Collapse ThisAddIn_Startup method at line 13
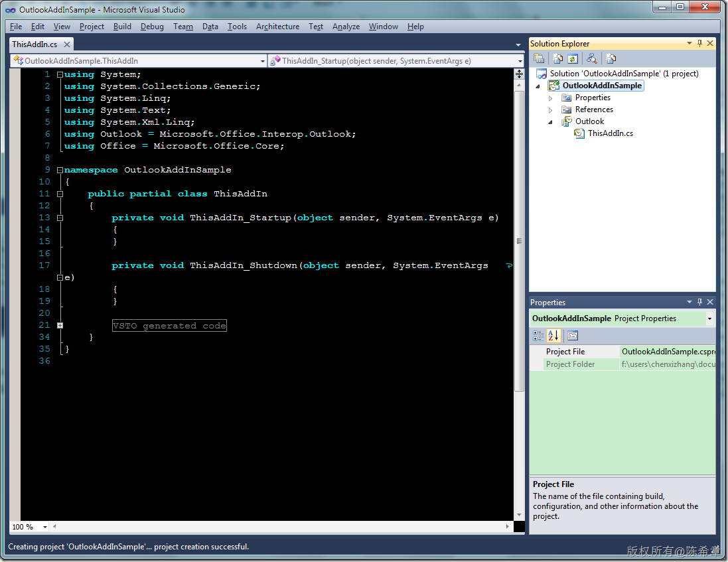Image resolution: width=728 pixels, height=562 pixels. (60, 218)
